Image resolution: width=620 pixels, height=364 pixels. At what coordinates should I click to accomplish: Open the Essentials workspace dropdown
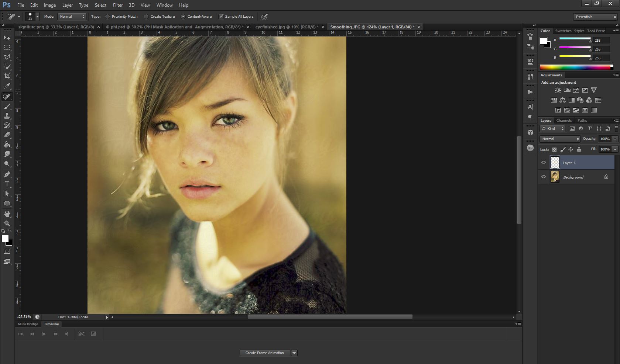595,17
